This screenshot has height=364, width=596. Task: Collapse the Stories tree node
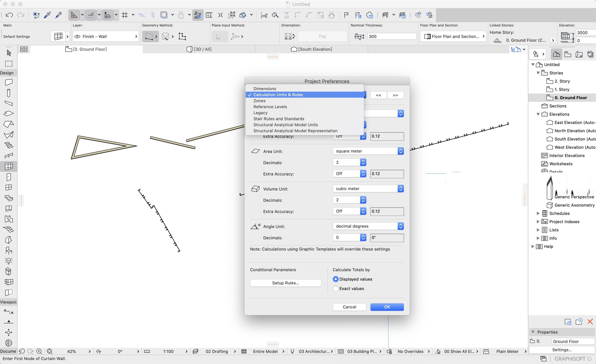pos(538,73)
